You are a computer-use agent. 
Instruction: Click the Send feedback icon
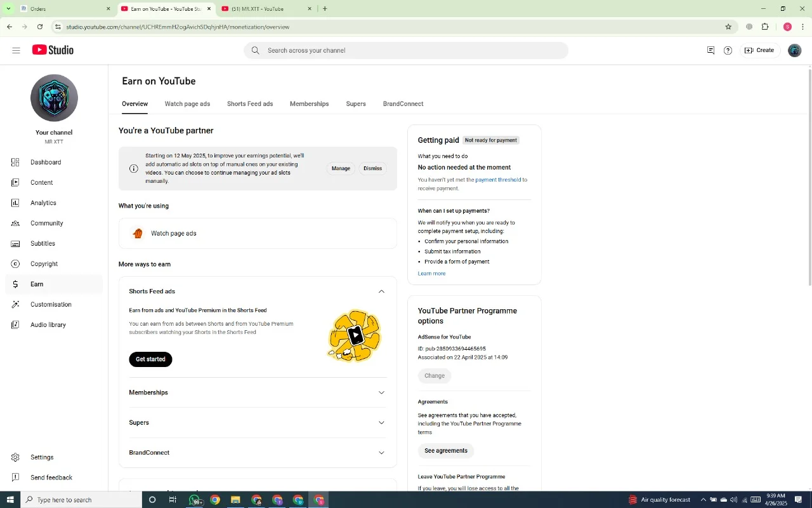tap(15, 478)
